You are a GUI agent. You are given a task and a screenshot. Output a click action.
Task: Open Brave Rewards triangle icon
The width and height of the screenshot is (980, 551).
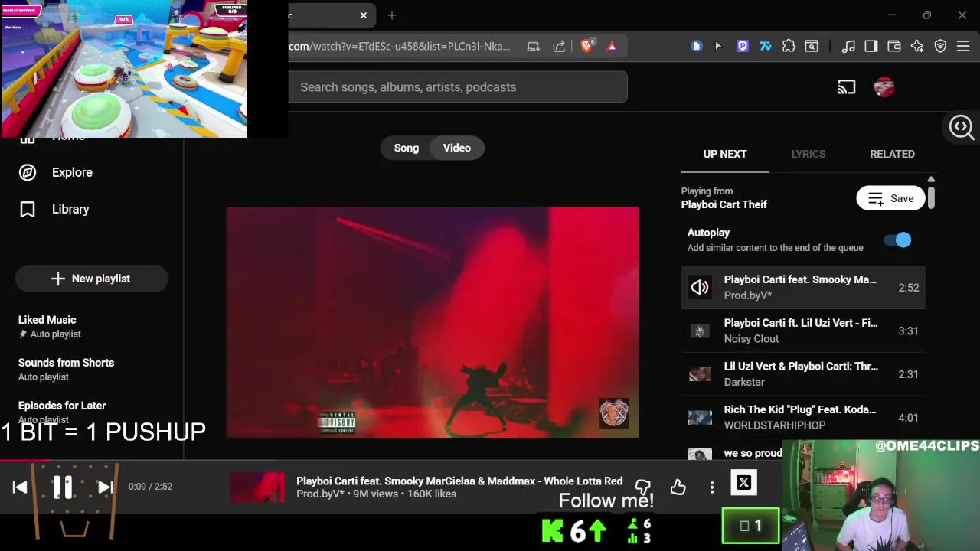pyautogui.click(x=612, y=46)
